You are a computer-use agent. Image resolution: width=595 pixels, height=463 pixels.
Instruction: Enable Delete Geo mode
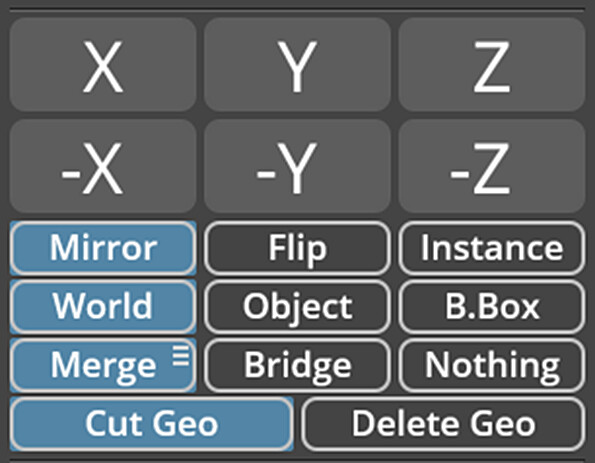coord(443,424)
